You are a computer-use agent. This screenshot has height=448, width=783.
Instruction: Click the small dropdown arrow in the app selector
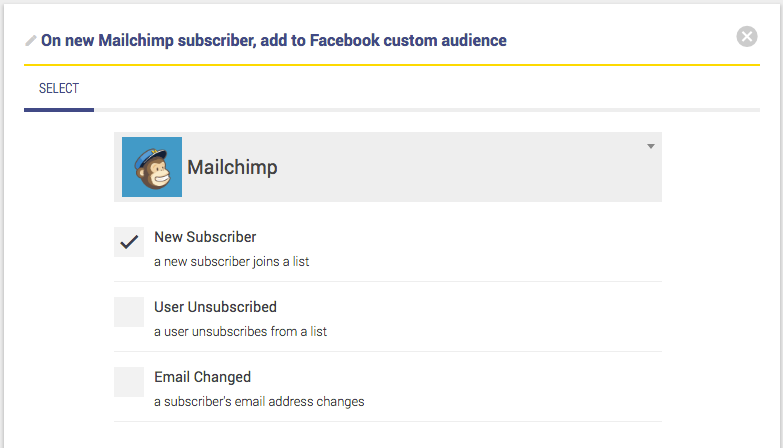pyautogui.click(x=650, y=147)
